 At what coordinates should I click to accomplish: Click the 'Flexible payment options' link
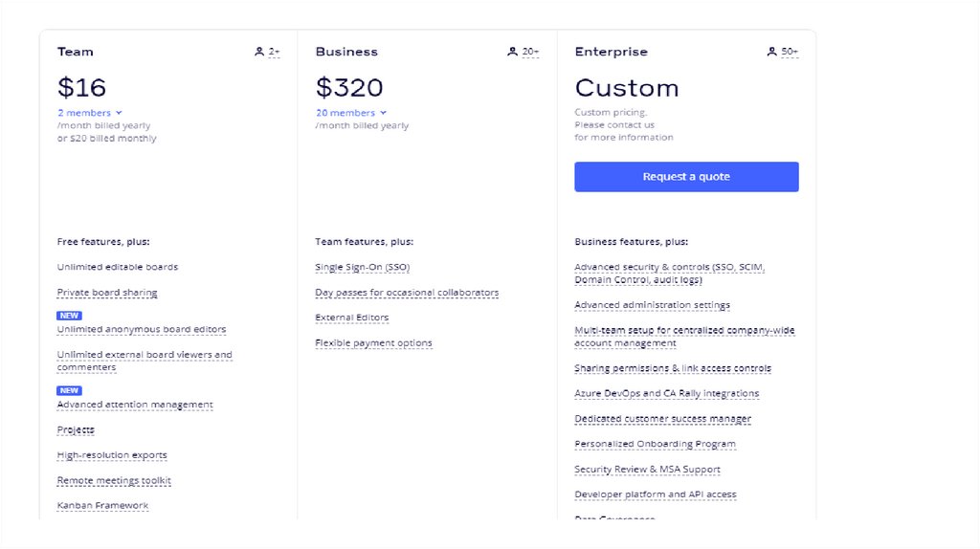point(373,343)
